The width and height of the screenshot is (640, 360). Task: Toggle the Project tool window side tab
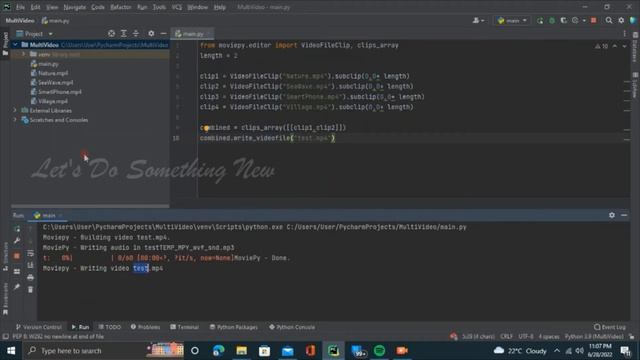5,44
